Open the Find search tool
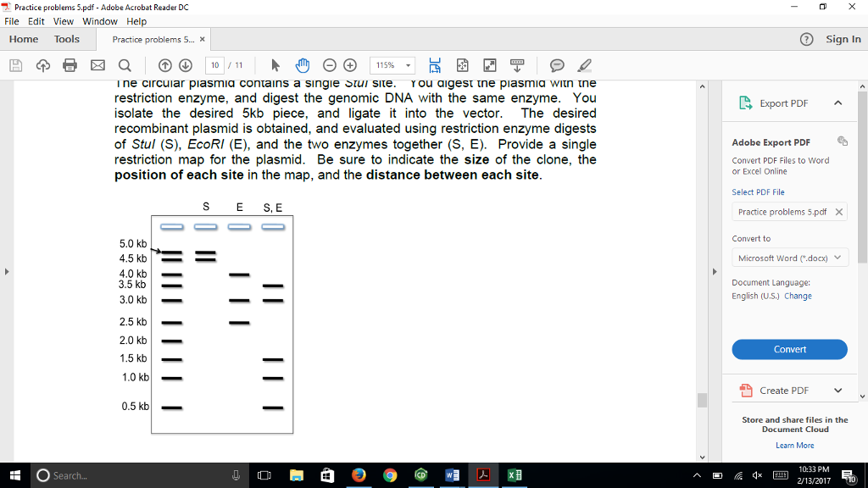868x488 pixels. 124,64
